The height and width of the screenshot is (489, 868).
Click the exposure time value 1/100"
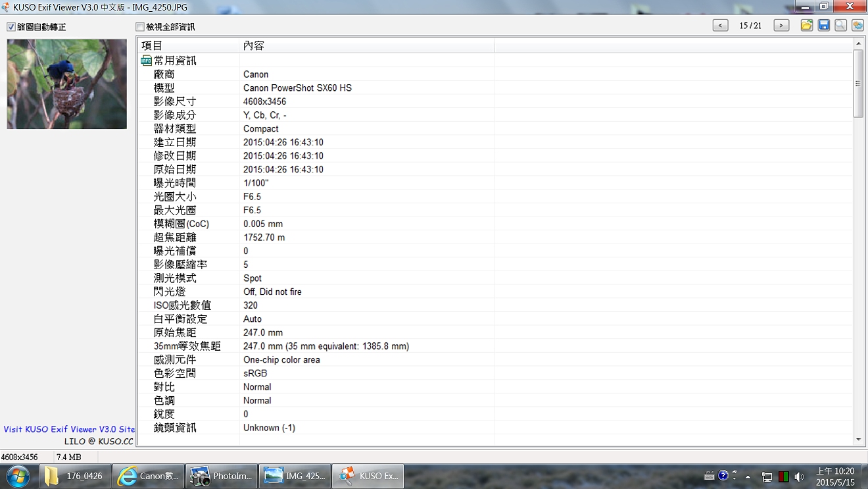[x=256, y=183]
